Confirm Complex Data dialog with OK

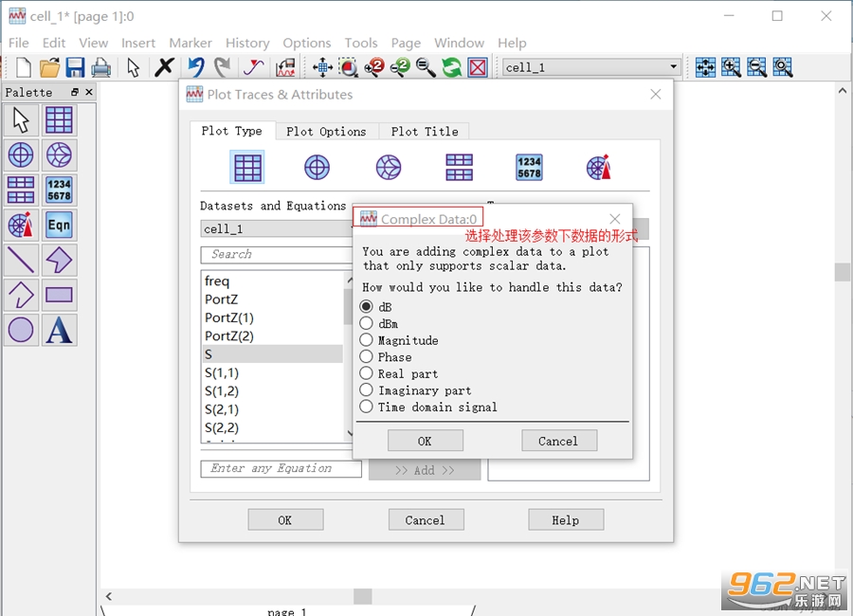425,441
